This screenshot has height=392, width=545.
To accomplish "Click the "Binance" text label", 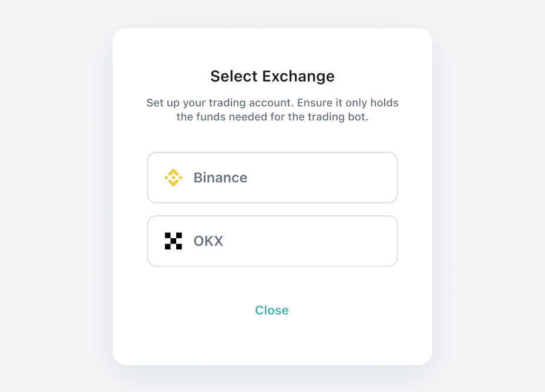I will (220, 178).
